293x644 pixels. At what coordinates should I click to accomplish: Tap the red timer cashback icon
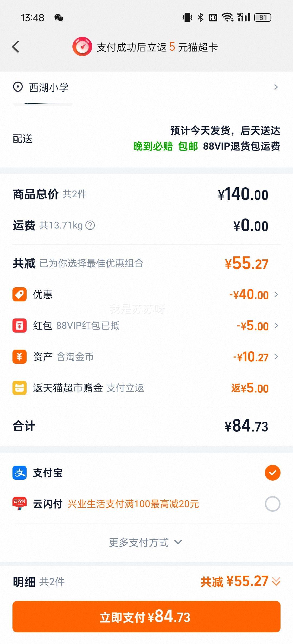[82, 47]
